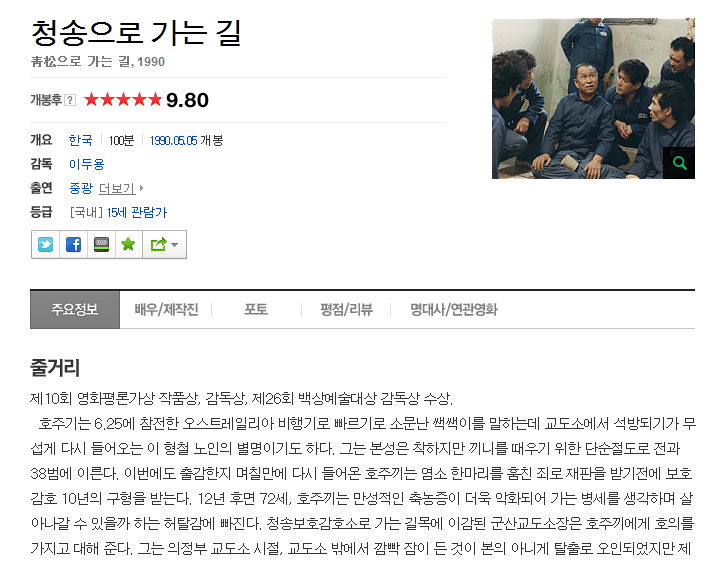Open the green share-export icon
This screenshot has width=708, height=564.
tap(158, 244)
